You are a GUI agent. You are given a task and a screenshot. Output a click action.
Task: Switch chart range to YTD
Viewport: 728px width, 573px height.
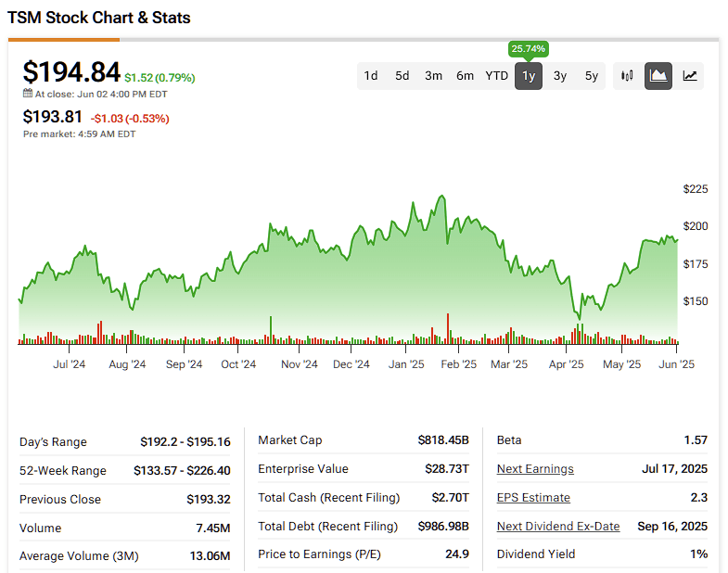497,76
